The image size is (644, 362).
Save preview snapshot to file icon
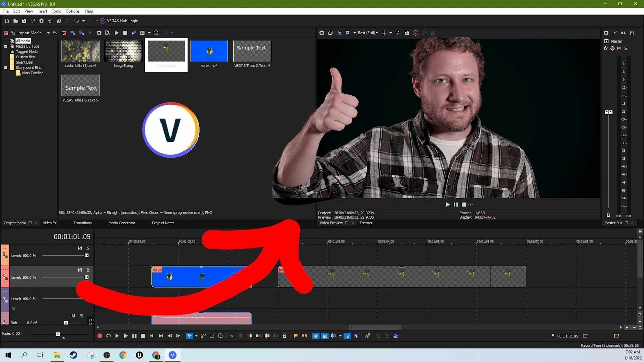pyautogui.click(x=407, y=33)
